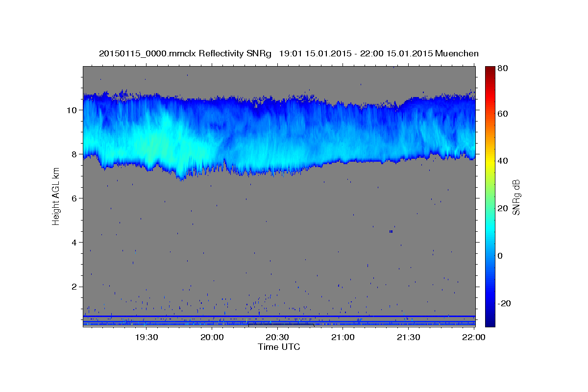Screen dimensions: 588x392
Task: Click the height tick label 6
Action: 75,198
